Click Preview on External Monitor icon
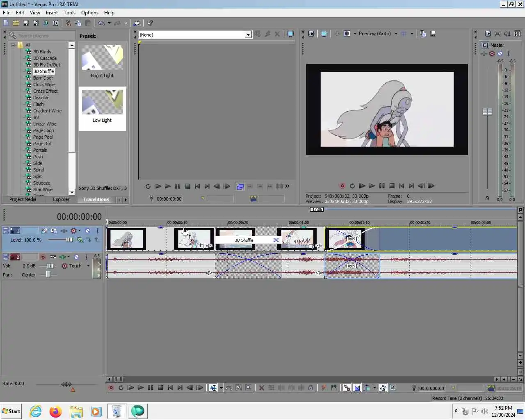This screenshot has height=420, width=525. 324,34
